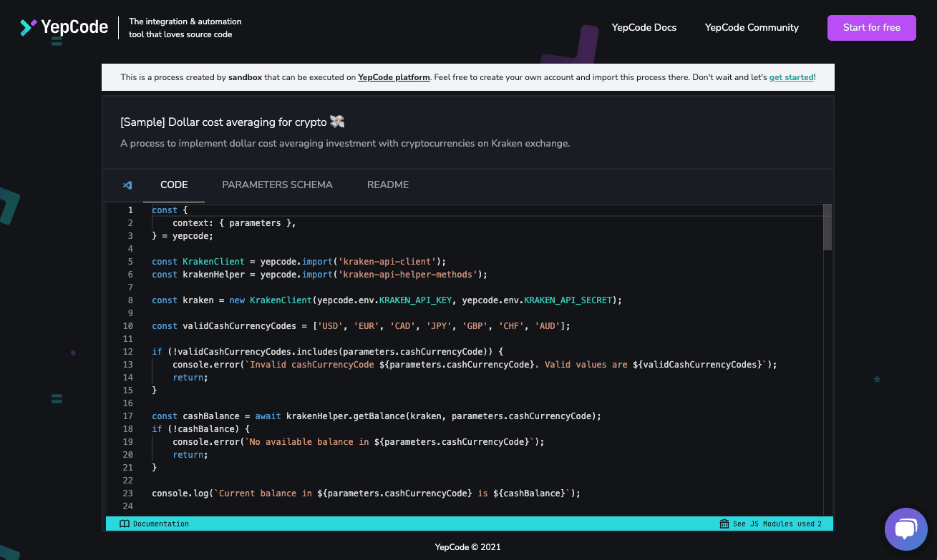Click the code editor vertical scrollbar
The width and height of the screenshot is (937, 560).
tap(827, 227)
